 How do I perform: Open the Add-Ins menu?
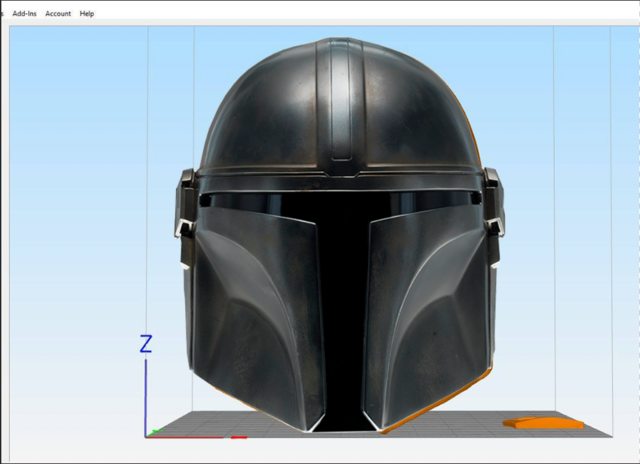coord(24,13)
